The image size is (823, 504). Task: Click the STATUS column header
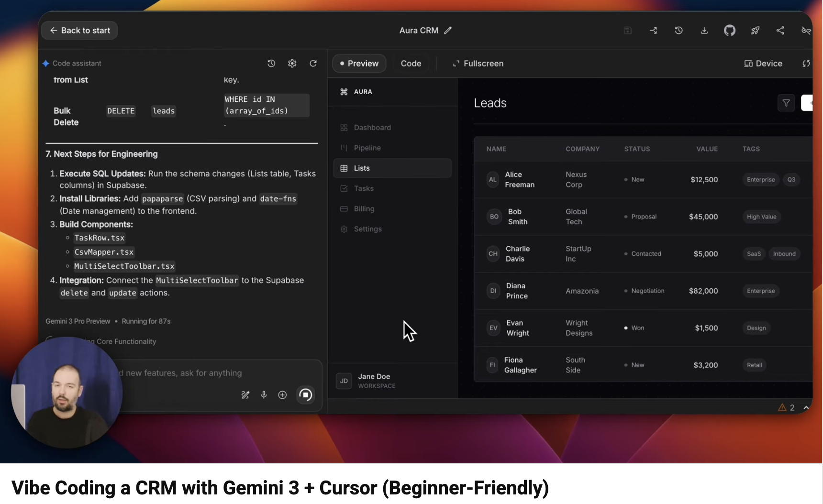(637, 149)
